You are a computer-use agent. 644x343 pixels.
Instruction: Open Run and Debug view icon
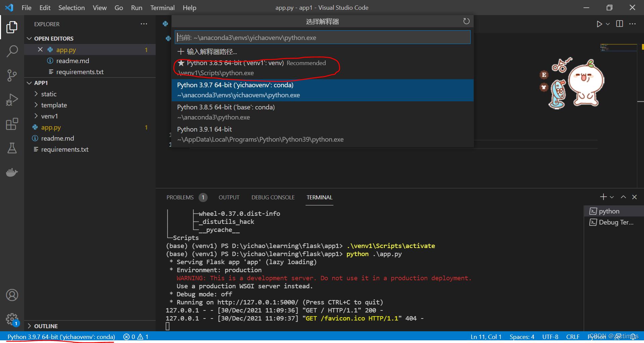coord(12,100)
